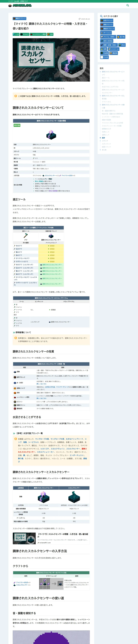Click the 光源 tag

(x=50, y=34)
